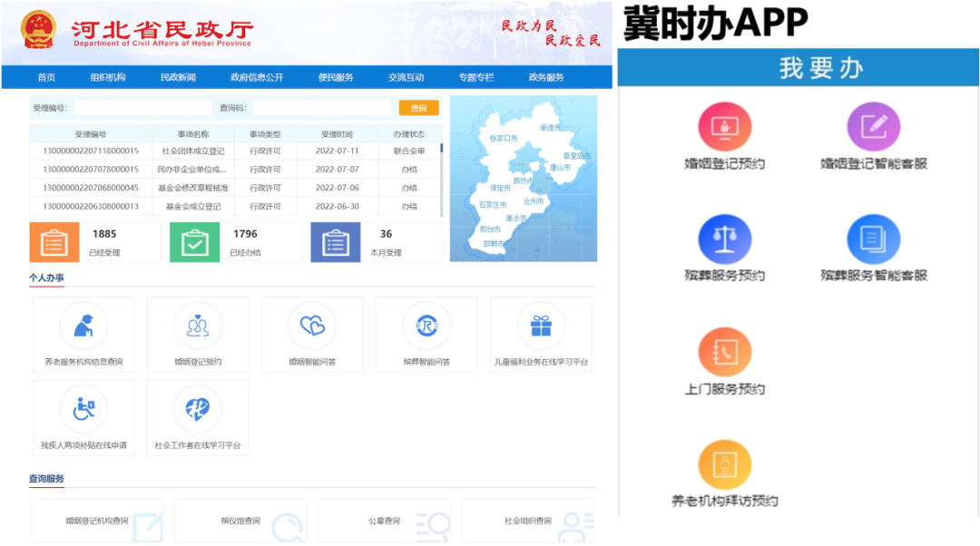This screenshot has width=980, height=546.
Task: Select the 婚姻智能问答 hearts icon
Action: tap(312, 326)
